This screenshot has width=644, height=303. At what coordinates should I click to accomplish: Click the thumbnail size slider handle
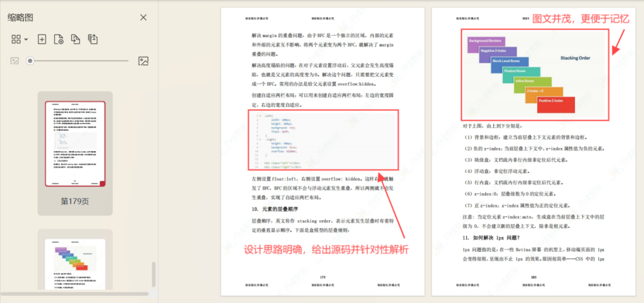[x=30, y=61]
